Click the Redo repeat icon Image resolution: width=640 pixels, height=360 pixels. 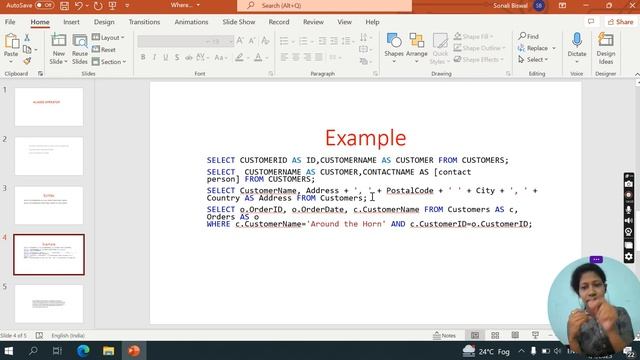98,6
